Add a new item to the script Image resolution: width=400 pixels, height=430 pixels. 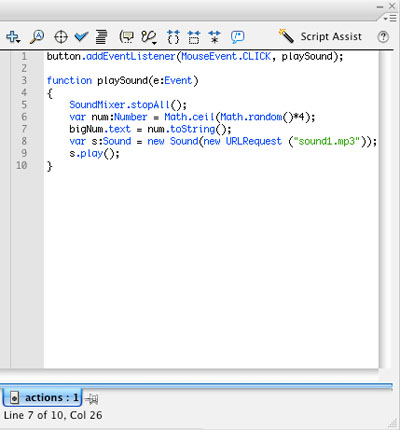click(x=13, y=36)
